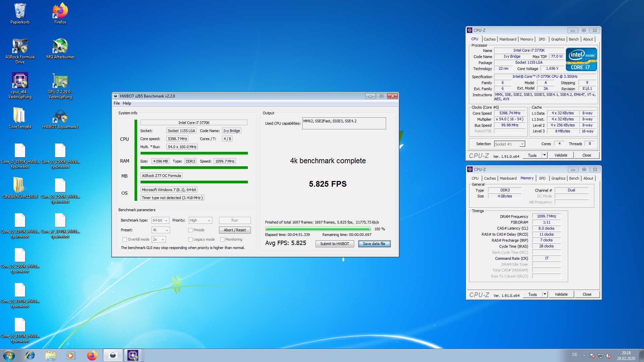The width and height of the screenshot is (644, 362).
Task: Open the CoreTemp64 folder icon
Action: 20,118
